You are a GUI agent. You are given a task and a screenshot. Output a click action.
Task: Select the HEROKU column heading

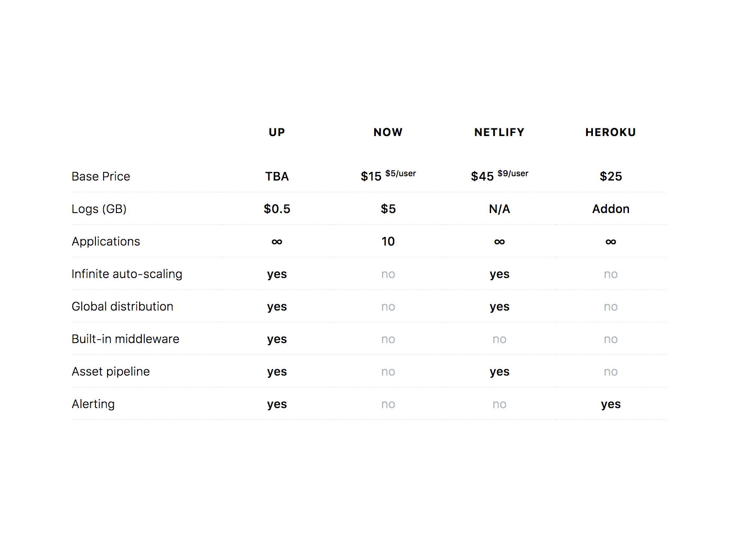pyautogui.click(x=610, y=132)
